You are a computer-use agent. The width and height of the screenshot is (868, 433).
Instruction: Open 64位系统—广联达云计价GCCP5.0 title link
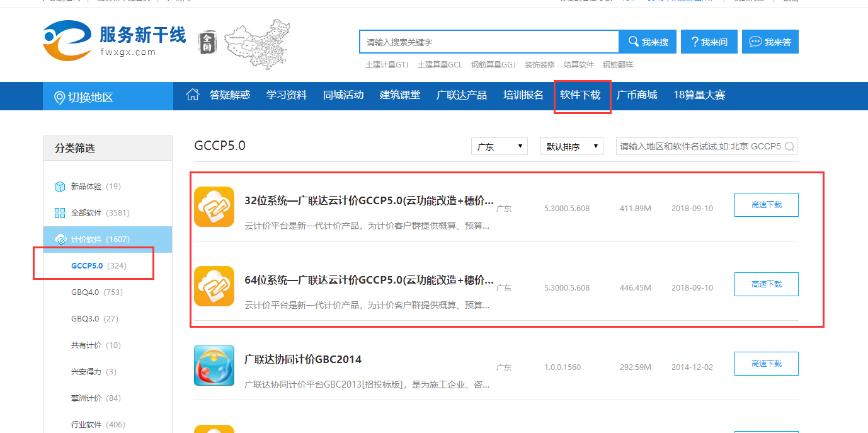pyautogui.click(x=369, y=280)
